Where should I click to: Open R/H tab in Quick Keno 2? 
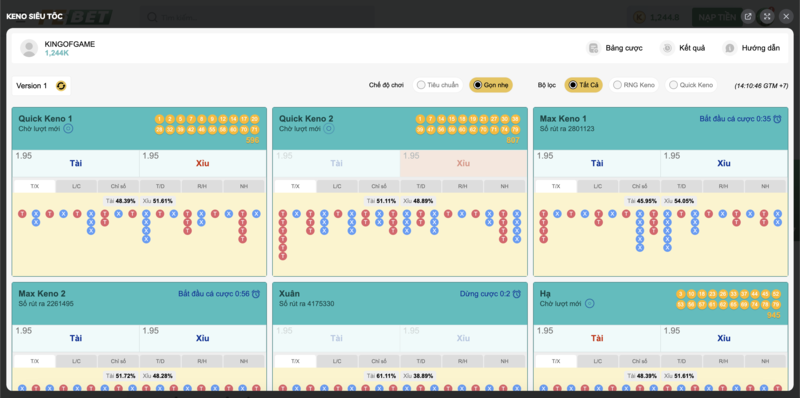(463, 187)
